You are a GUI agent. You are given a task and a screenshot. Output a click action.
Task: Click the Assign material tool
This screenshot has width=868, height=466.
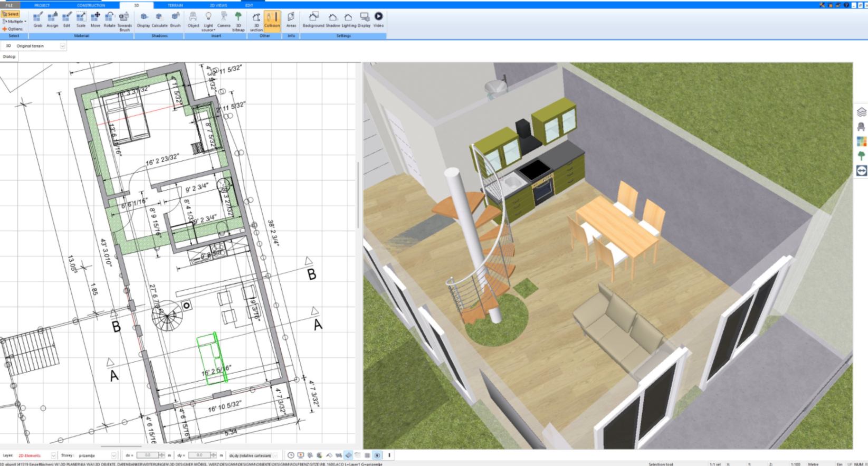click(52, 20)
